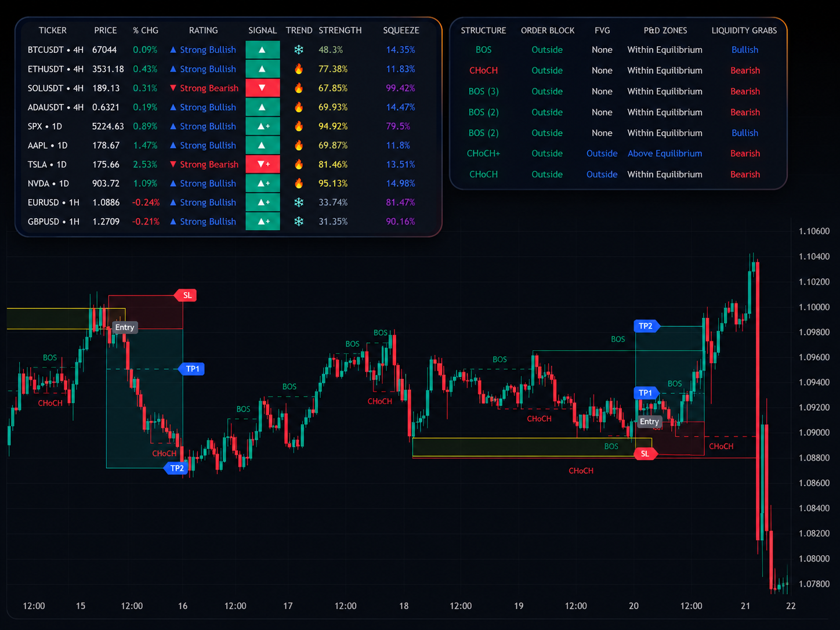Click the BOS (3) structure cell

(484, 91)
